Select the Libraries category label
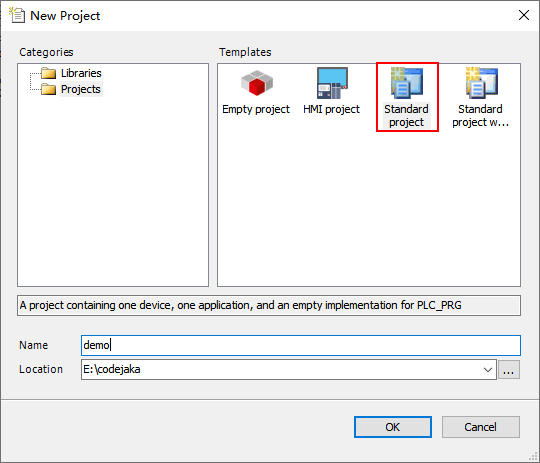Image resolution: width=540 pixels, height=463 pixels. click(x=81, y=73)
